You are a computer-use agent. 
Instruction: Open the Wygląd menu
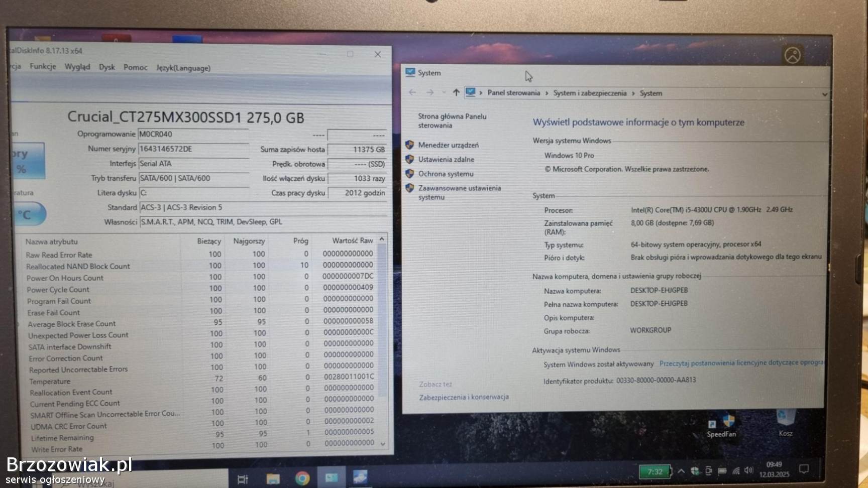pyautogui.click(x=77, y=67)
